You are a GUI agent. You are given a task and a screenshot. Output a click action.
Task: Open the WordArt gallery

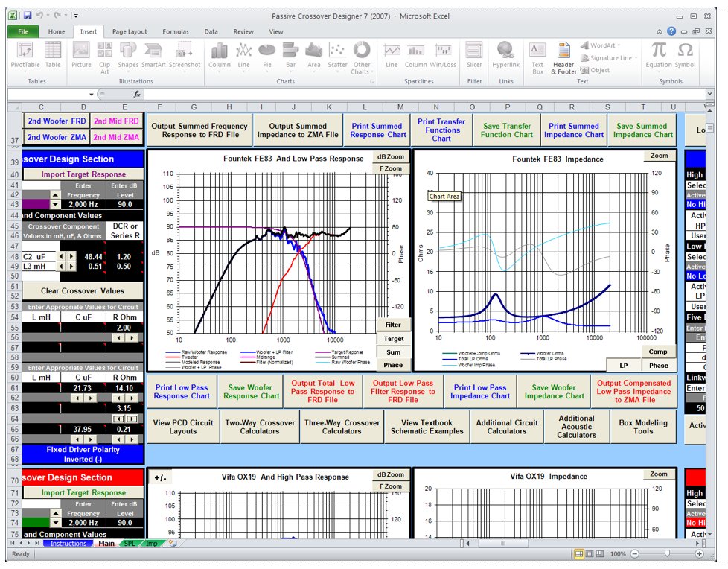point(600,45)
